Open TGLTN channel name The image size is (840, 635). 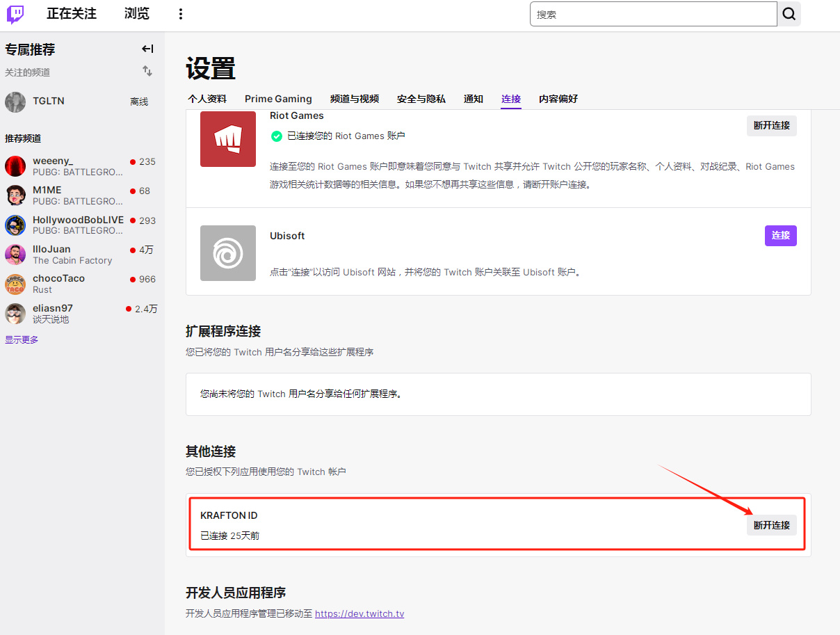coord(49,101)
